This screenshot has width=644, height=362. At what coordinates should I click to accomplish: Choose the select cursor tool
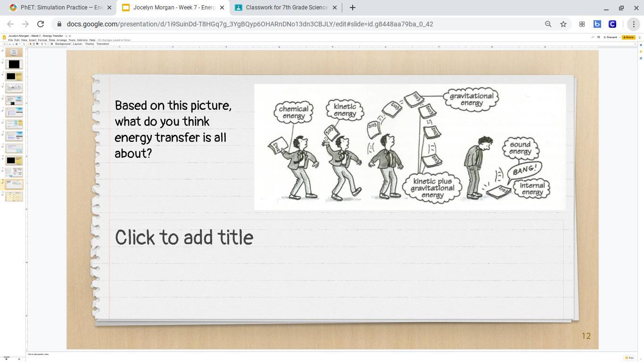(x=31, y=44)
